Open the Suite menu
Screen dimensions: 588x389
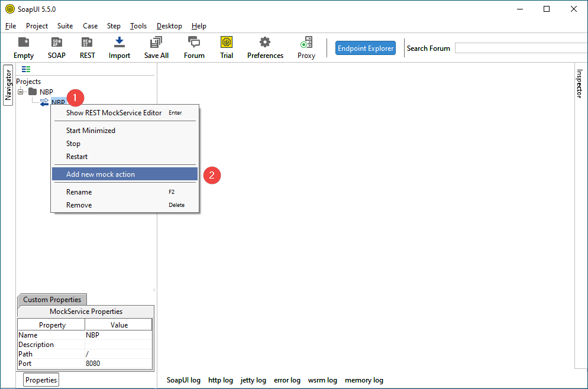(x=65, y=26)
